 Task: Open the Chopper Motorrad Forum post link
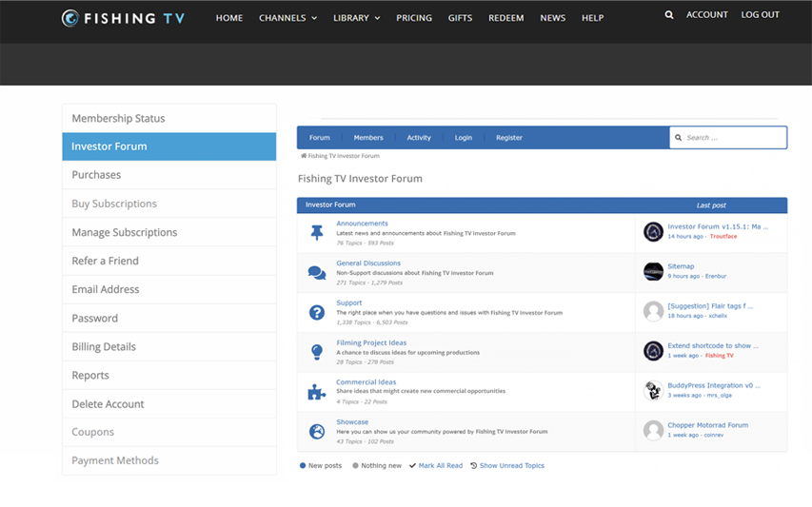(x=707, y=425)
